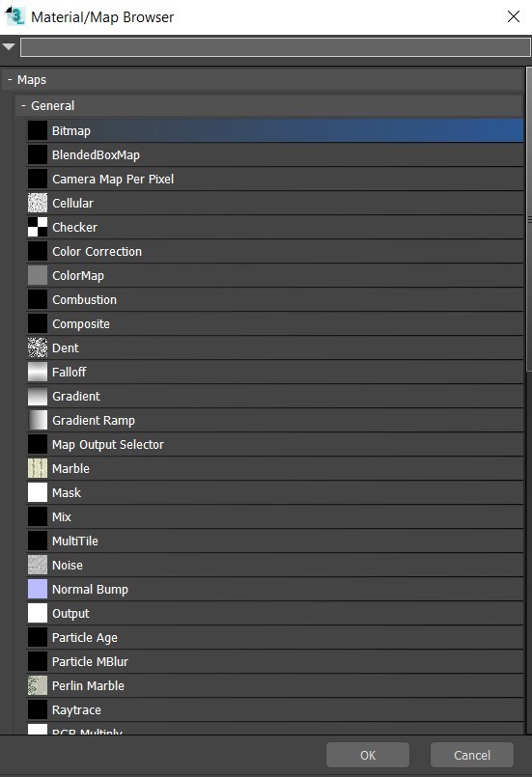Open the browser options dropdown arrow
Viewport: 532px width, 777px height.
tap(9, 47)
